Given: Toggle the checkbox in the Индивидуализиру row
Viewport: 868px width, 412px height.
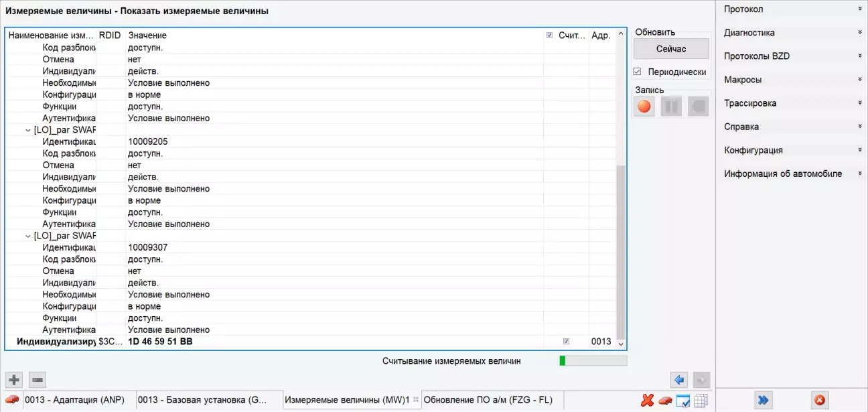Looking at the screenshot, I should tap(566, 342).
